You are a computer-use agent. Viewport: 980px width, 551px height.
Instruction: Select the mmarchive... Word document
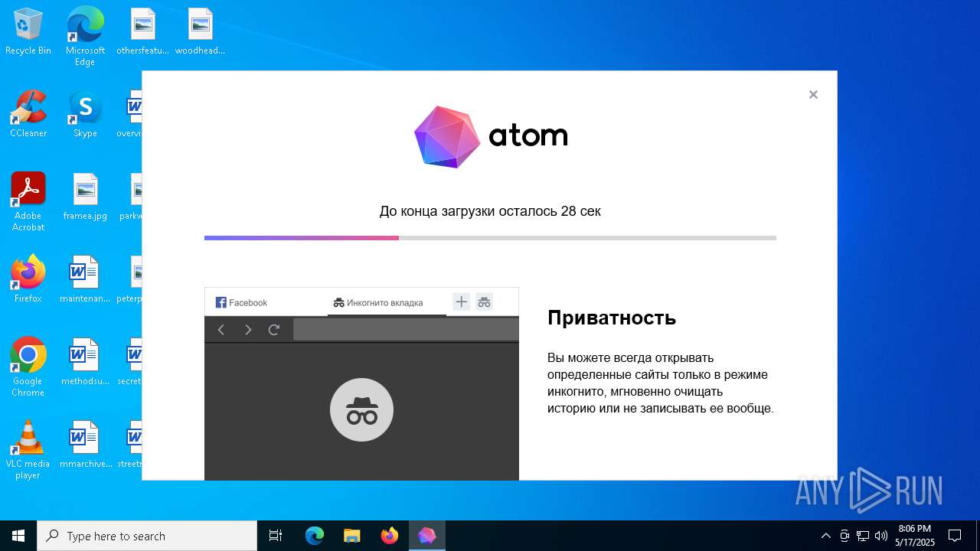(85, 445)
